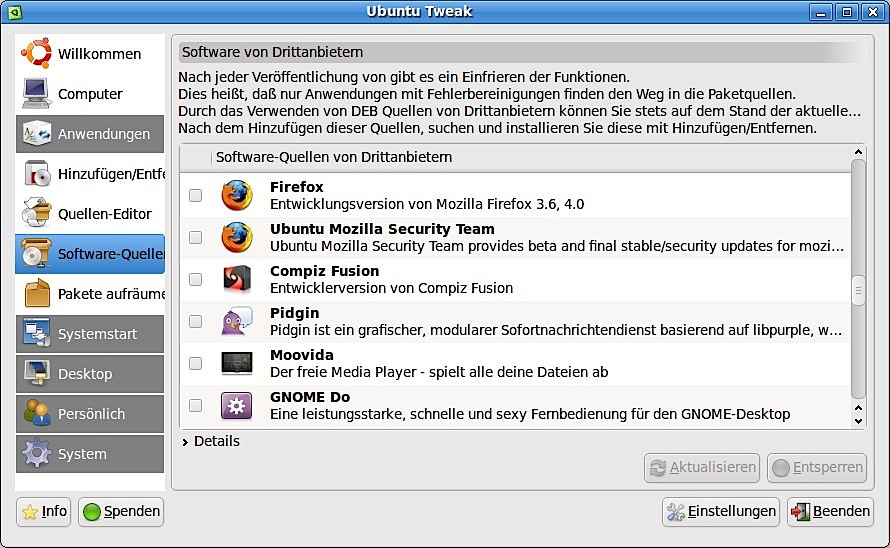The width and height of the screenshot is (890, 548).
Task: Enable the Firefox source checkbox
Action: pyautogui.click(x=195, y=195)
